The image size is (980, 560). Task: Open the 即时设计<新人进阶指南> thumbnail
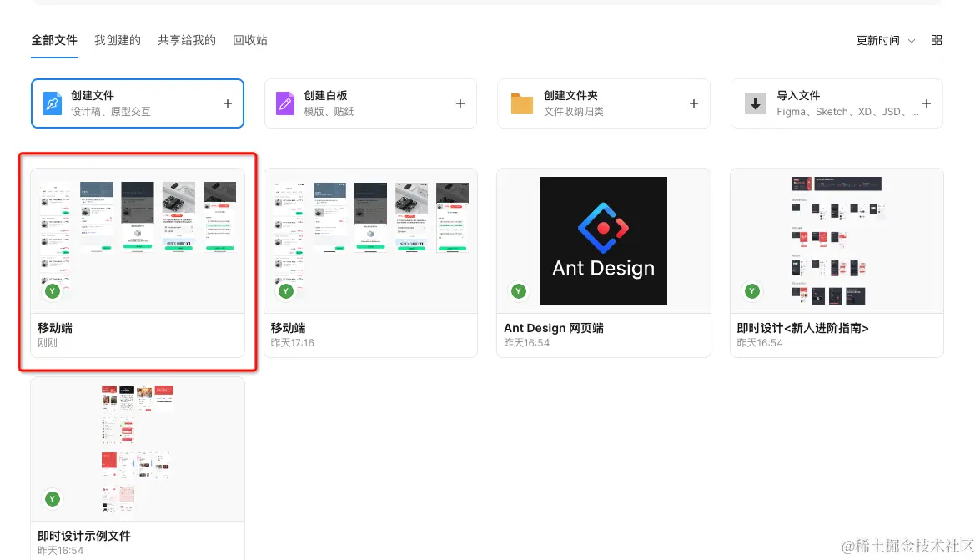837,241
